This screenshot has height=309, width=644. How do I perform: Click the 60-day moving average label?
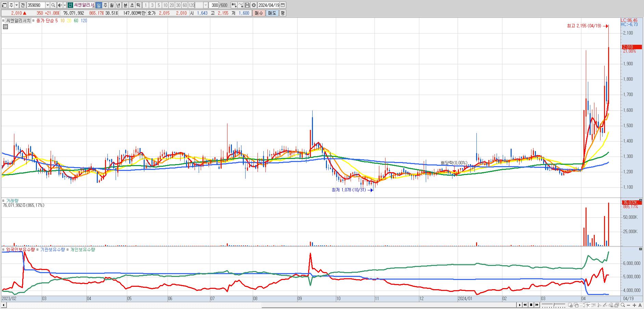point(76,21)
